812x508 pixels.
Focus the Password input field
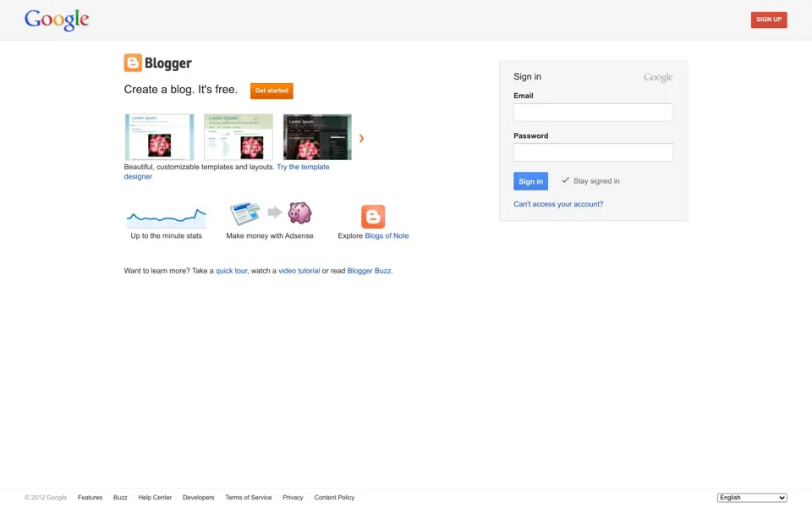pyautogui.click(x=593, y=152)
